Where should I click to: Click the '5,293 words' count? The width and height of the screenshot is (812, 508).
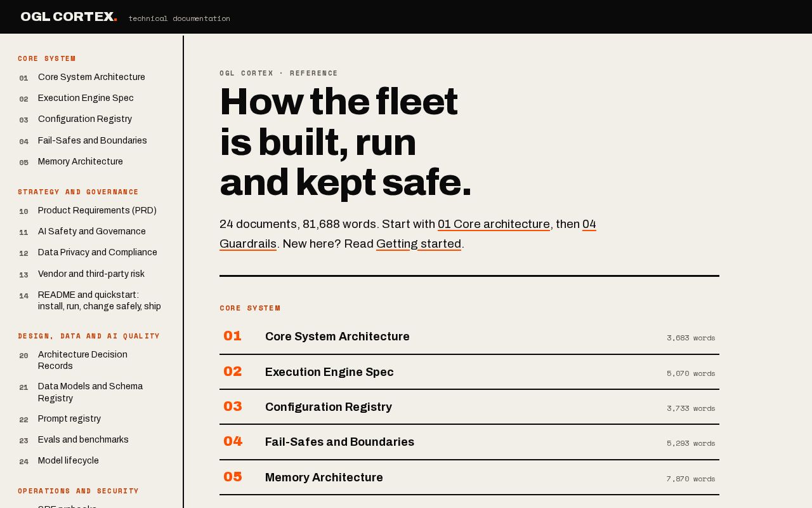[691, 443]
